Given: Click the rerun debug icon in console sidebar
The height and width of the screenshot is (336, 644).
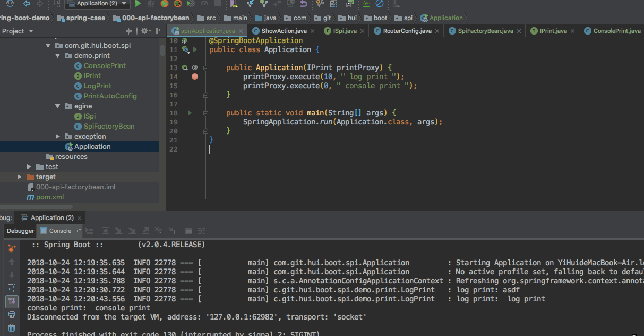Looking at the screenshot, I should click(x=12, y=248).
